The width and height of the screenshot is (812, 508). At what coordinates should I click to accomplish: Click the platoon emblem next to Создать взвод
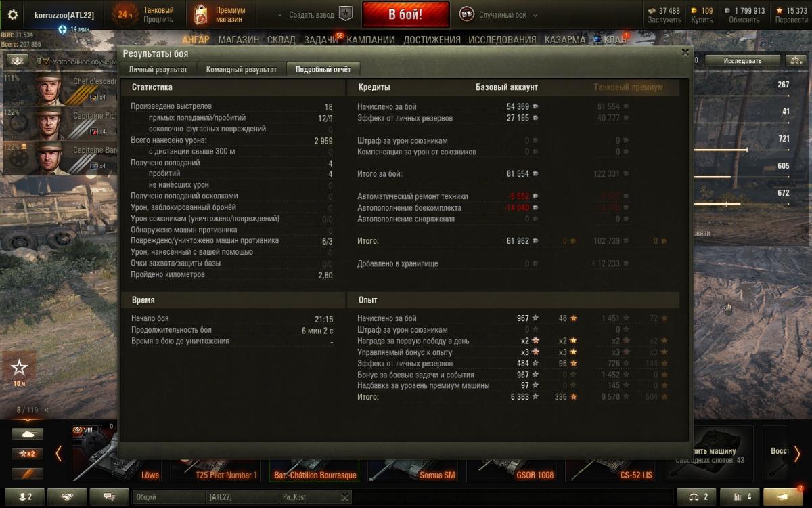click(346, 14)
